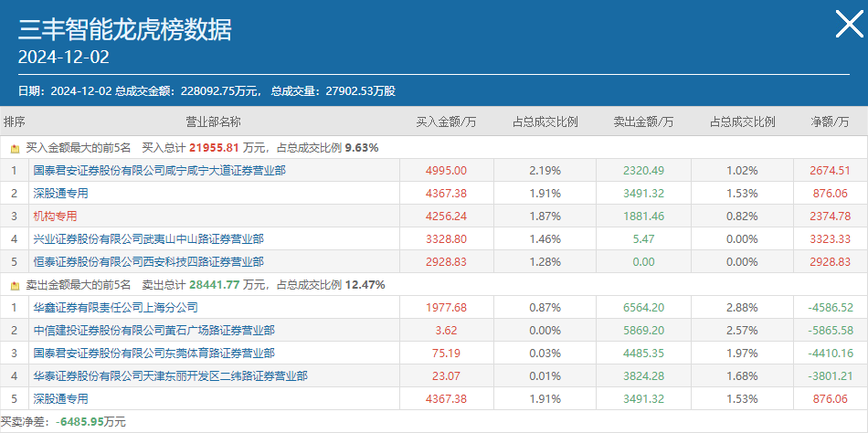Select sell share 12.47%
The width and height of the screenshot is (868, 433).
click(365, 285)
